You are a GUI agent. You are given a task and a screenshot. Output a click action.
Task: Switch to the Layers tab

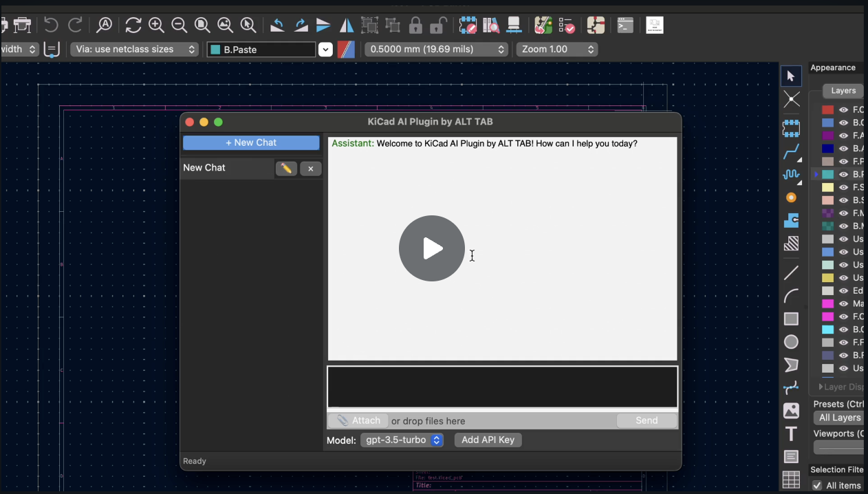(x=843, y=91)
